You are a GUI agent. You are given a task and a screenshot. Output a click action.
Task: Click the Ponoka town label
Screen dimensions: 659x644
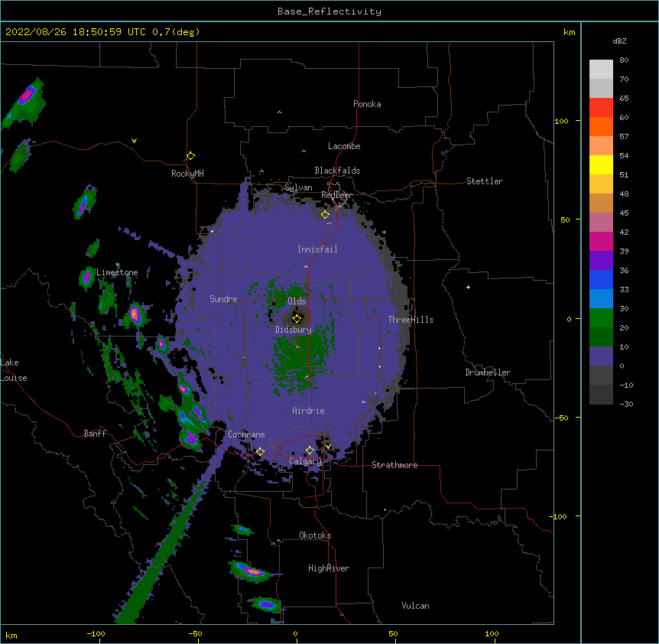tap(367, 104)
